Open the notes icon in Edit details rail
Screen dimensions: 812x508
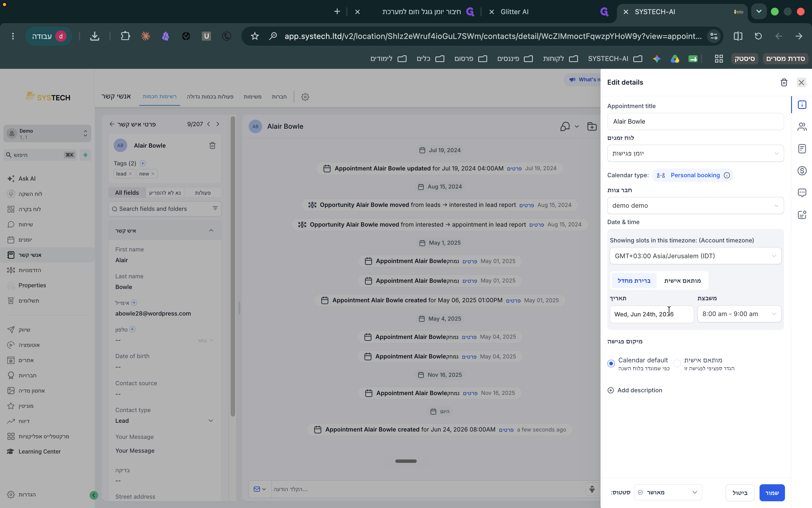click(802, 148)
